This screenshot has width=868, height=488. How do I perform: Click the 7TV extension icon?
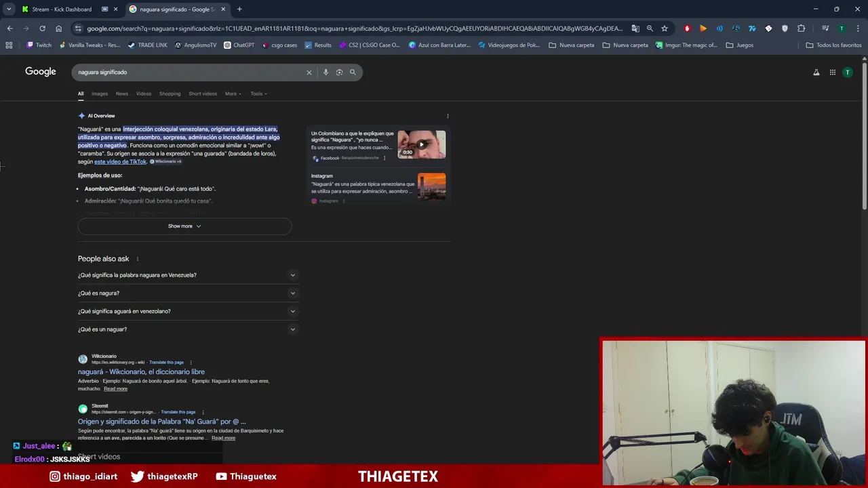752,28
